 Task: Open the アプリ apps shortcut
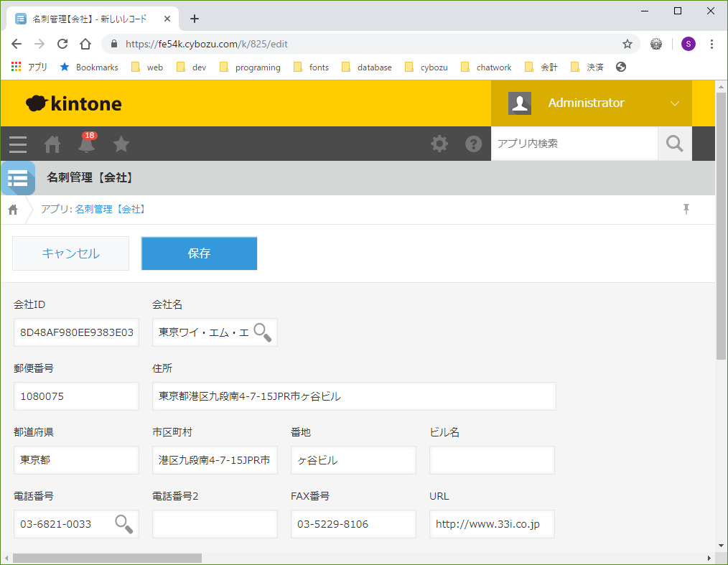(29, 67)
